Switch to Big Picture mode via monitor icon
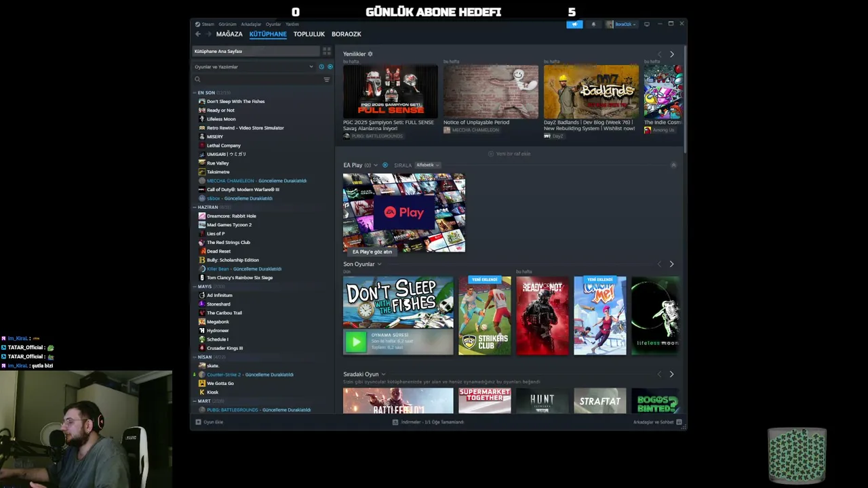This screenshot has height=488, width=868. tap(646, 24)
